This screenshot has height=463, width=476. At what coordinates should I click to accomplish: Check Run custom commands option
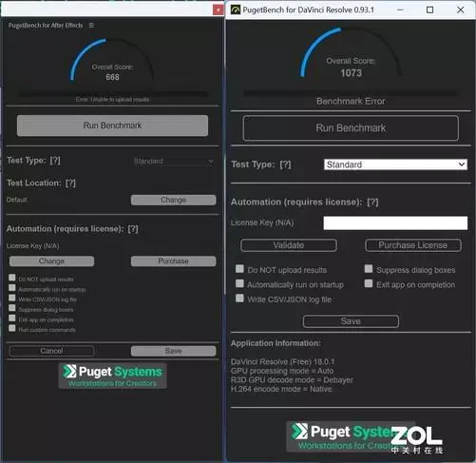click(x=12, y=328)
